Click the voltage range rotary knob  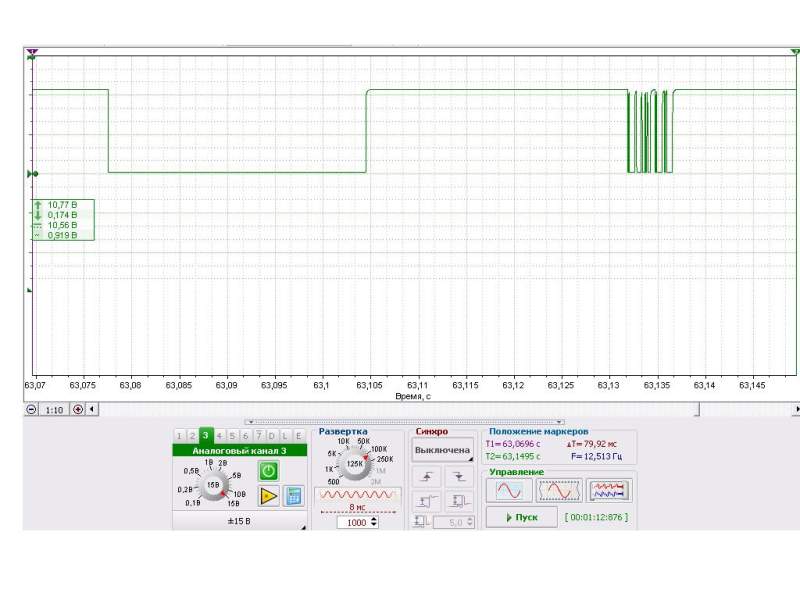(212, 484)
